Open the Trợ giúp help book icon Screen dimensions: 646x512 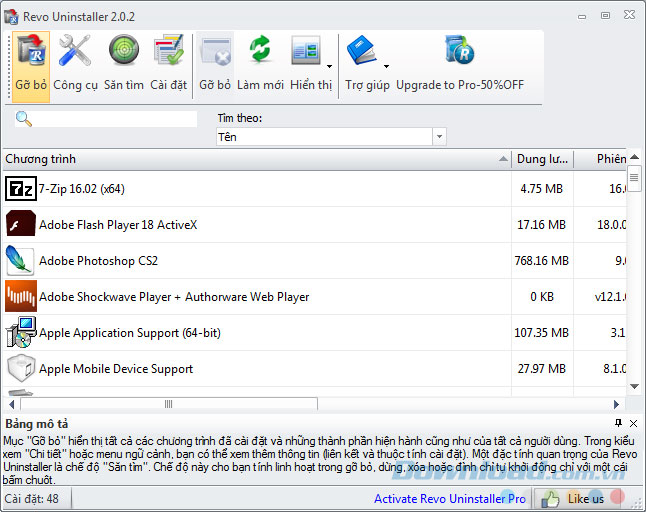(361, 50)
